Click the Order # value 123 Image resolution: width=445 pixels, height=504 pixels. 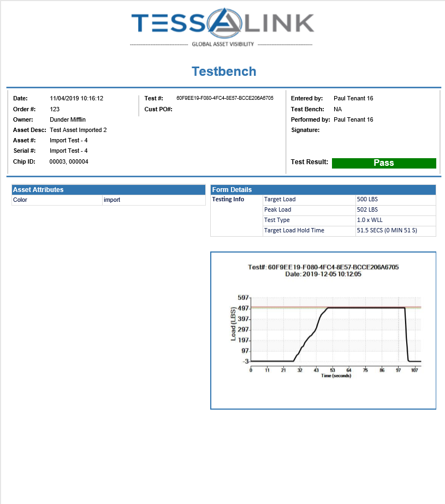point(55,109)
